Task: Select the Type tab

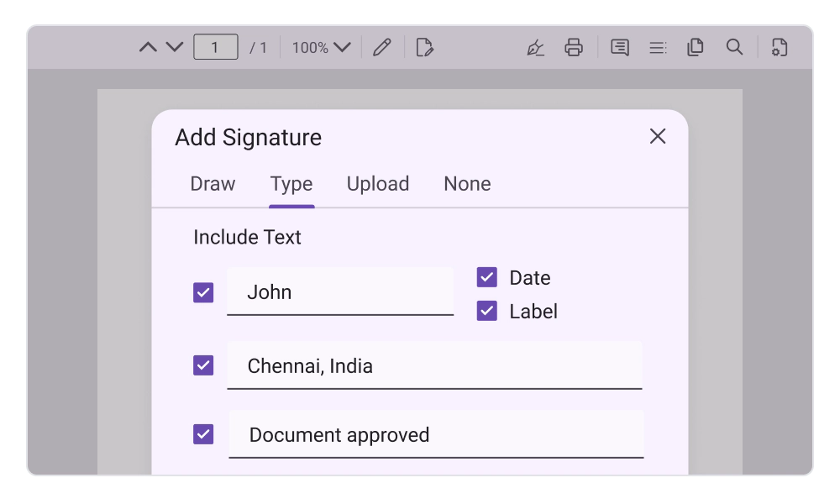Action: coord(291,184)
